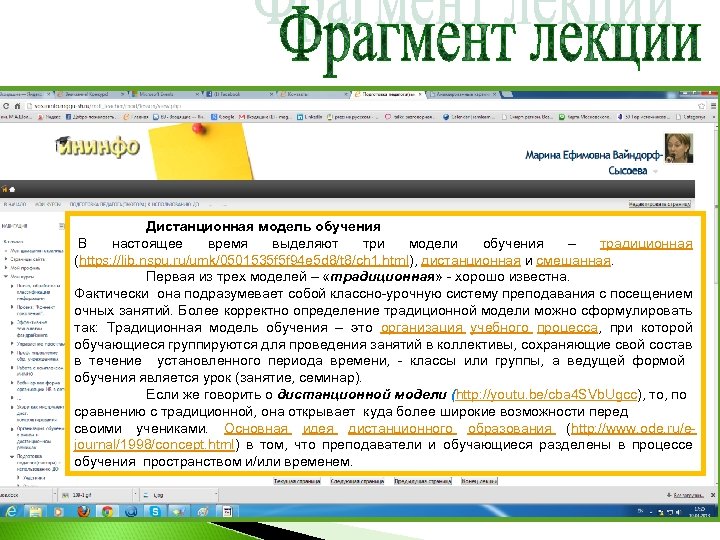This screenshot has height=540, width=720.
Task: Launch Firefox from the taskbar
Action: click(x=83, y=511)
